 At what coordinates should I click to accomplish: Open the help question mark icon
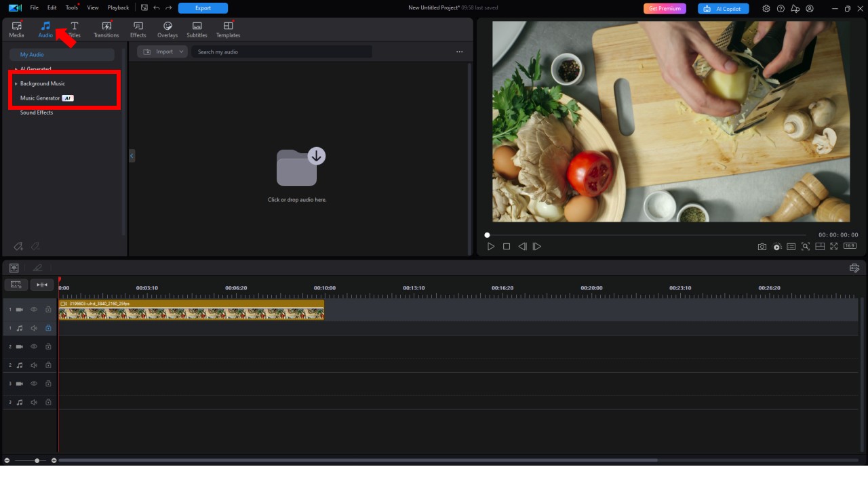tap(781, 9)
